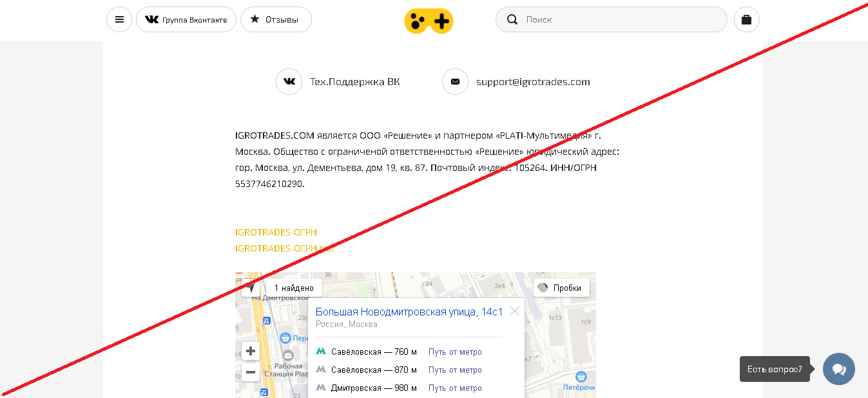Click Савёловская — 760 м text
The image size is (868, 398).
[x=374, y=352]
